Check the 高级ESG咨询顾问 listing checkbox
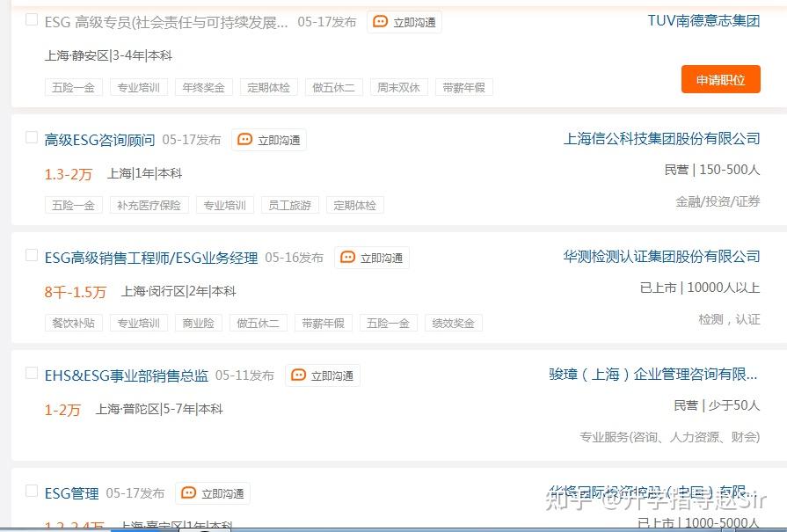The width and height of the screenshot is (787, 532). click(30, 138)
